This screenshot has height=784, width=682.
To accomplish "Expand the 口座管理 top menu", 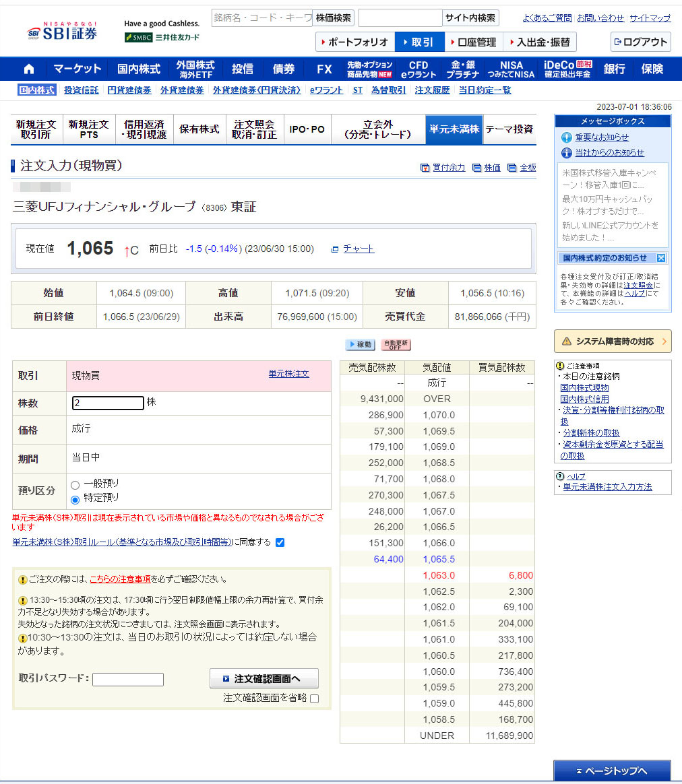I will click(x=474, y=42).
